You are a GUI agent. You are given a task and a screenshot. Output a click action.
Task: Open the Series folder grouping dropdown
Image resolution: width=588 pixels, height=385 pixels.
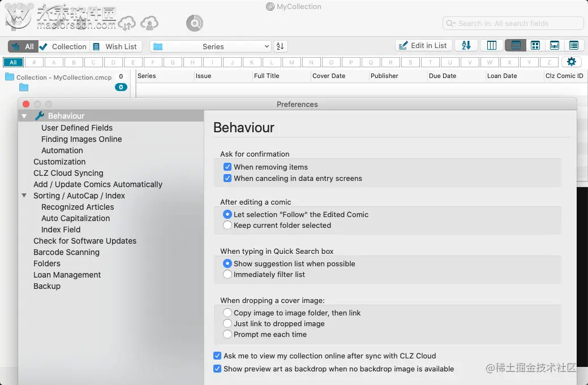tap(211, 46)
